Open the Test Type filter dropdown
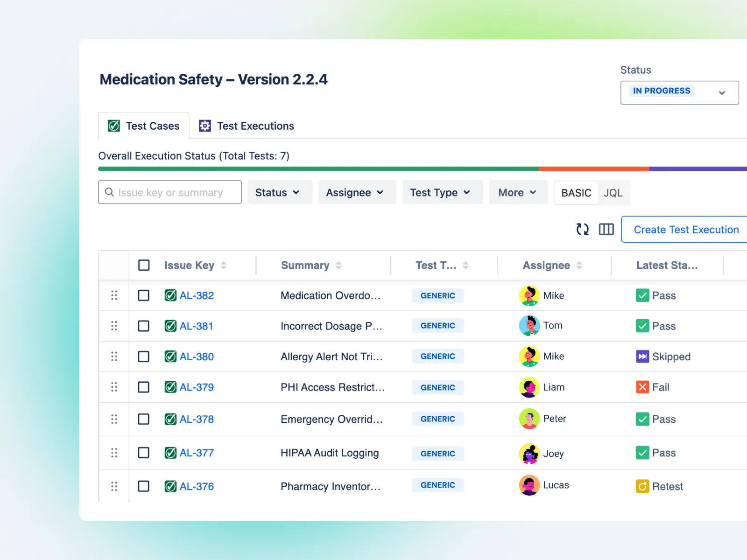Screen dimensions: 747x560 [442, 192]
